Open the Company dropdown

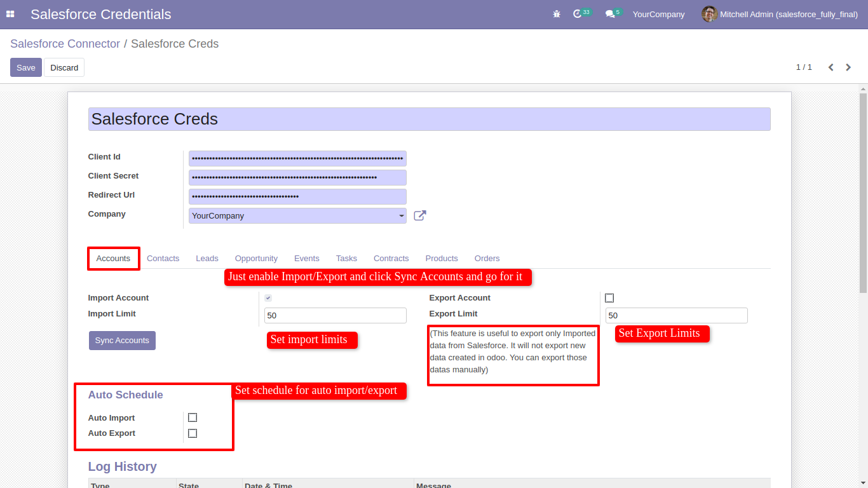coord(297,215)
